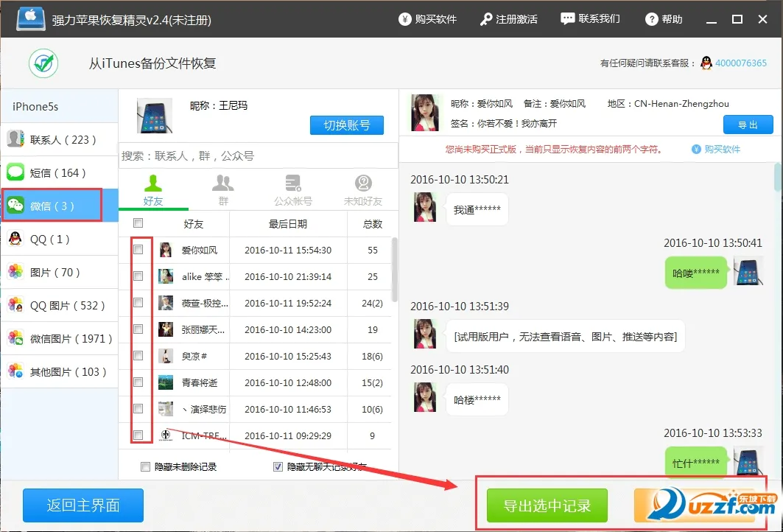Open 注册激活 registration with key icon

coord(508,19)
